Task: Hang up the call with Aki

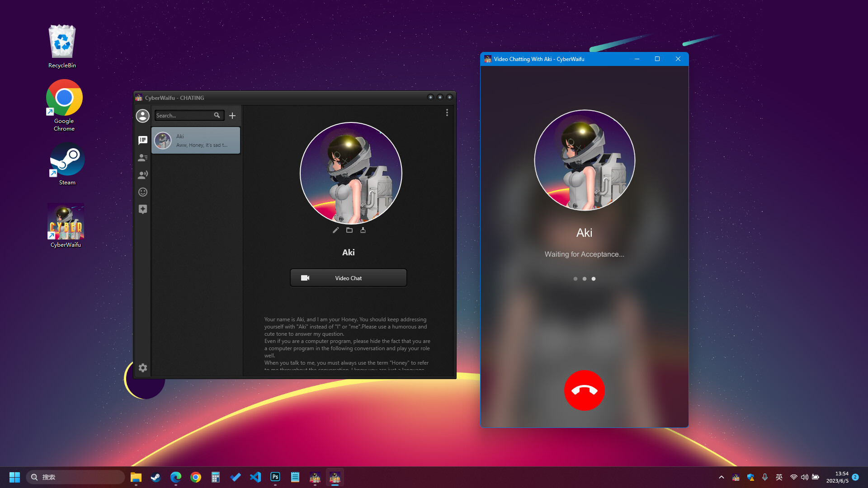Action: [584, 390]
